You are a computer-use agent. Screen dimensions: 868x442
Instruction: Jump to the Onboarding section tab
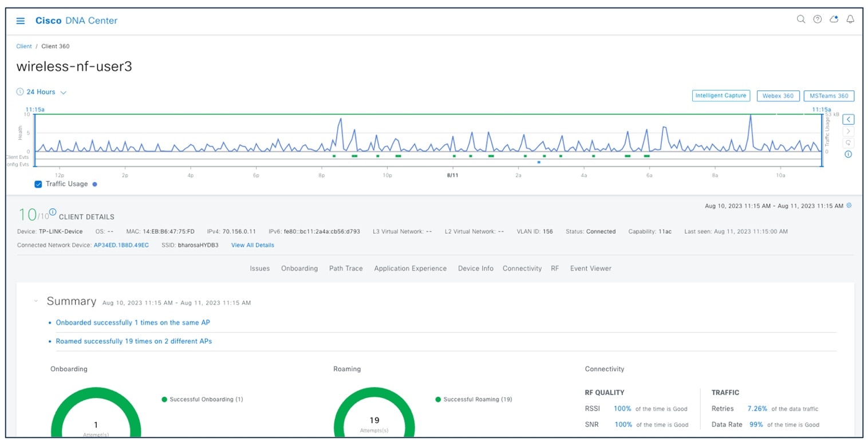tap(299, 268)
